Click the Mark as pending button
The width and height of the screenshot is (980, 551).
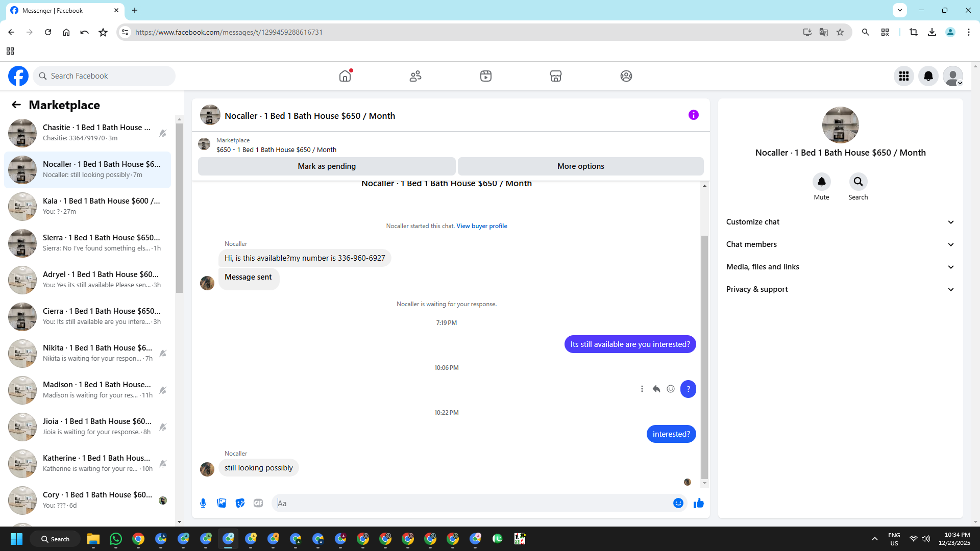327,166
